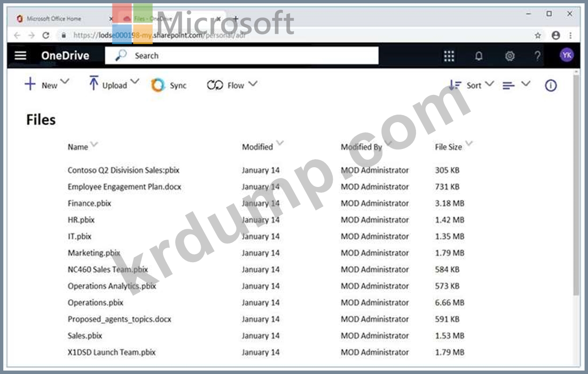Expand the Sort dropdown chevron
This screenshot has height=374, width=588.
pyautogui.click(x=489, y=84)
